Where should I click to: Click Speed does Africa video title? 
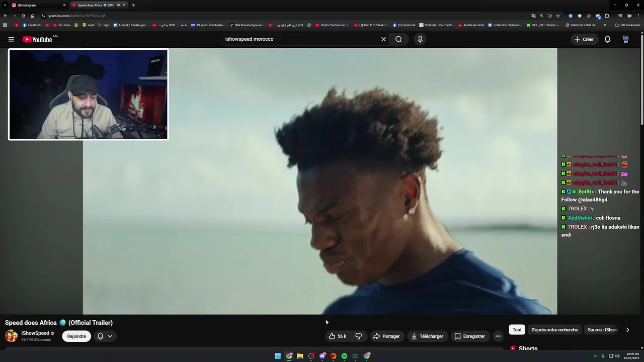[59, 323]
